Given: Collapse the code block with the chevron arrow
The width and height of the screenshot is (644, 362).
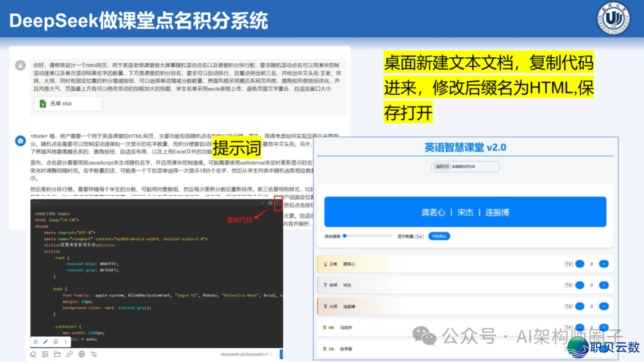Looking at the screenshot, I should (x=262, y=202).
